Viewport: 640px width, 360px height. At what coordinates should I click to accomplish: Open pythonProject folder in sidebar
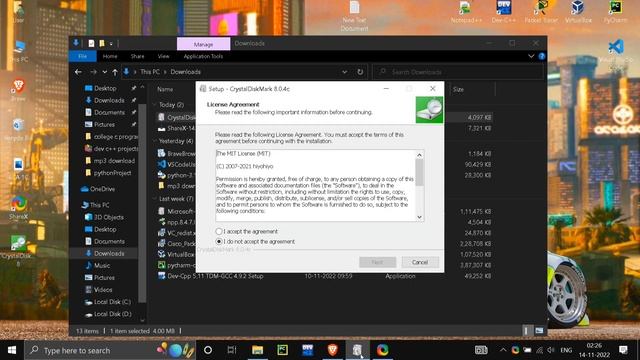click(x=112, y=173)
